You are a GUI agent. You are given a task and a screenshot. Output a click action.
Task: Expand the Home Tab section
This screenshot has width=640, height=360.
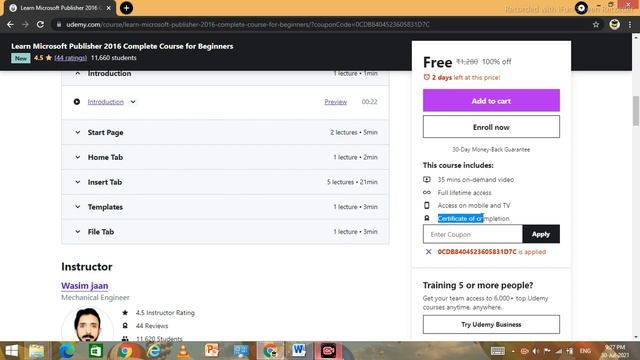(x=78, y=157)
